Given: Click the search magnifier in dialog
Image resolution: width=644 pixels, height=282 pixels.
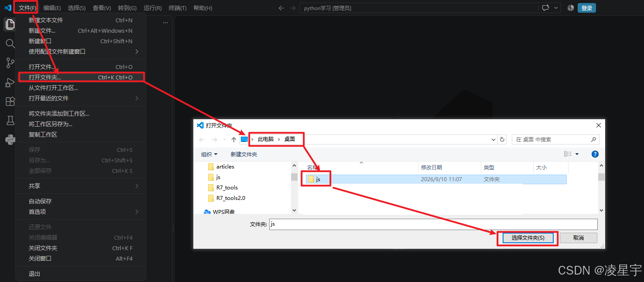Looking at the screenshot, I should [593, 140].
